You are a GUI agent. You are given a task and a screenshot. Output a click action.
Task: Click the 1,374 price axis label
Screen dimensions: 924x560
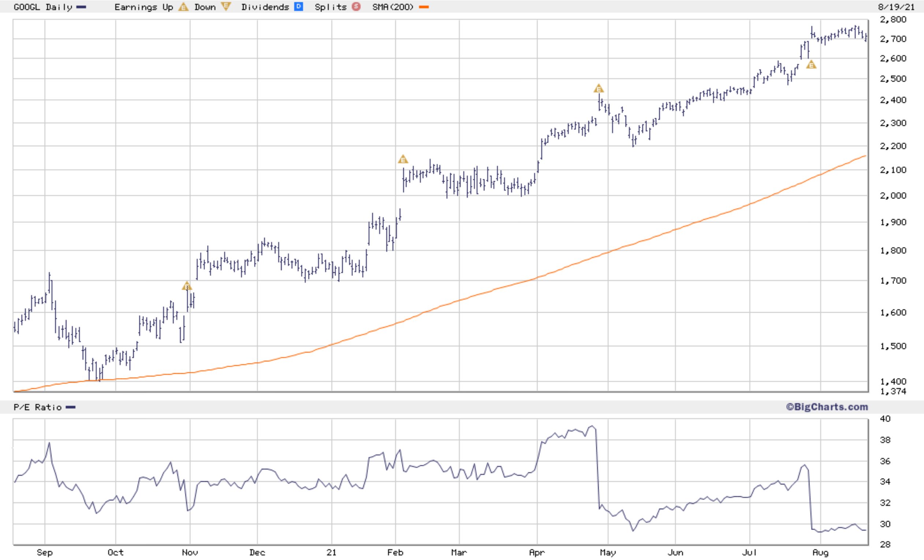893,391
